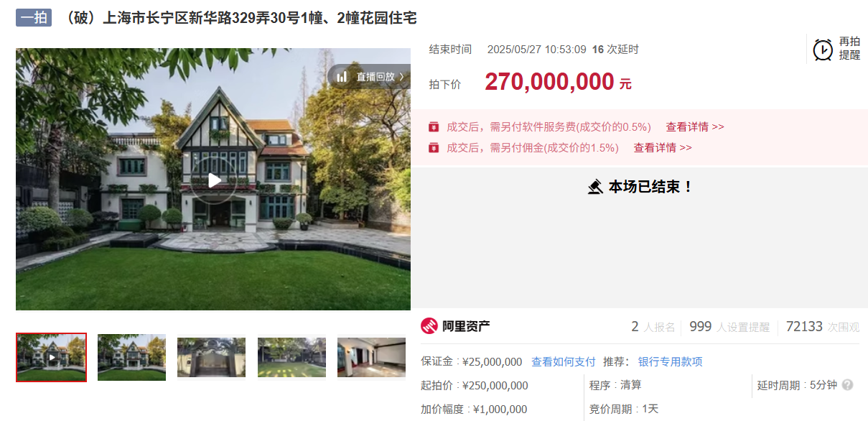Click the 阿里资产 red logo icon
Viewport: 868px width, 421px height.
429,327
